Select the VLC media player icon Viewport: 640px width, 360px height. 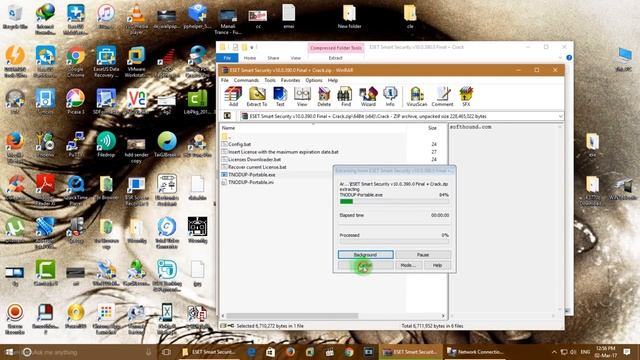click(136, 20)
